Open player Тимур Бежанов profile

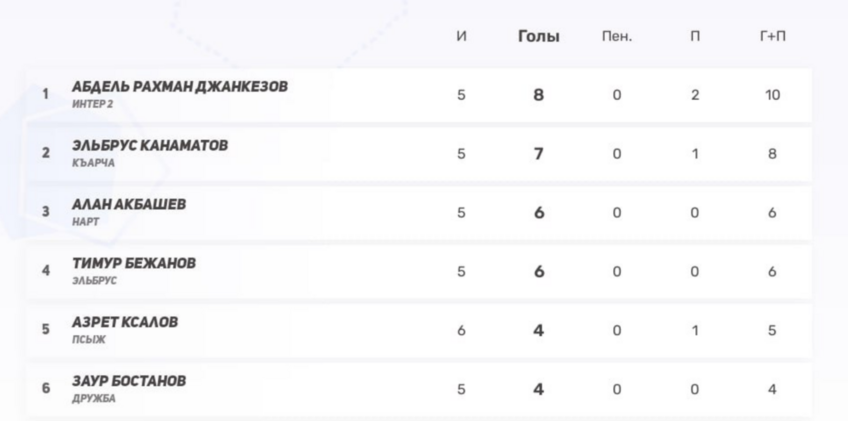[134, 263]
